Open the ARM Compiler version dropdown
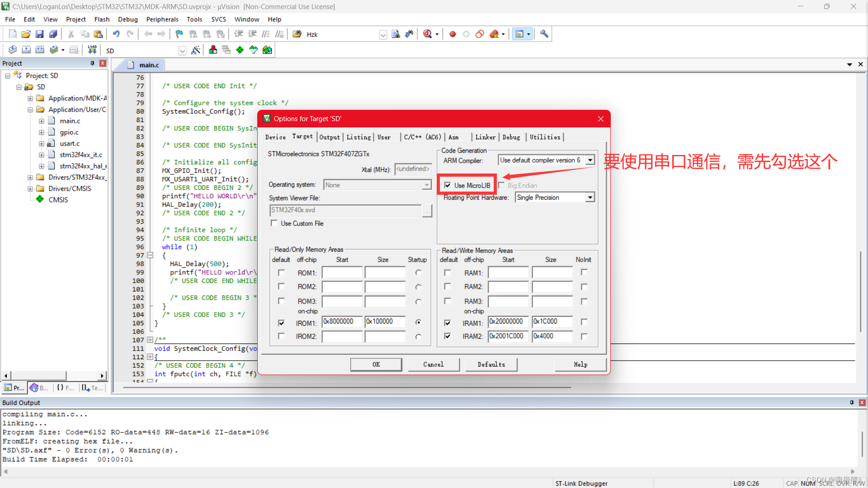868x488 pixels. (590, 160)
